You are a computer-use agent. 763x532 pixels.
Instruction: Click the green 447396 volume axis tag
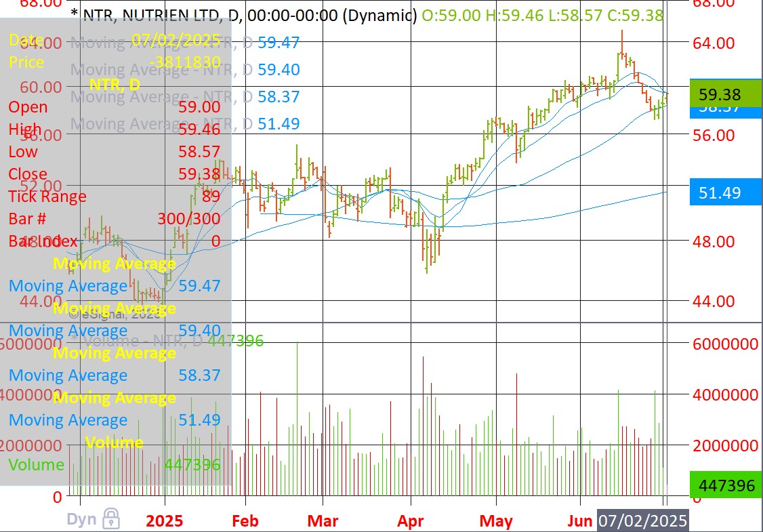click(x=726, y=485)
